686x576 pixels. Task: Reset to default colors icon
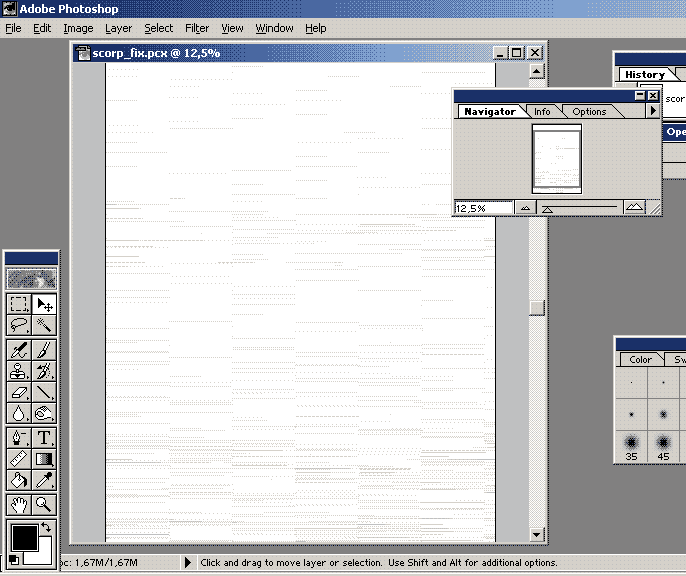[x=15, y=559]
